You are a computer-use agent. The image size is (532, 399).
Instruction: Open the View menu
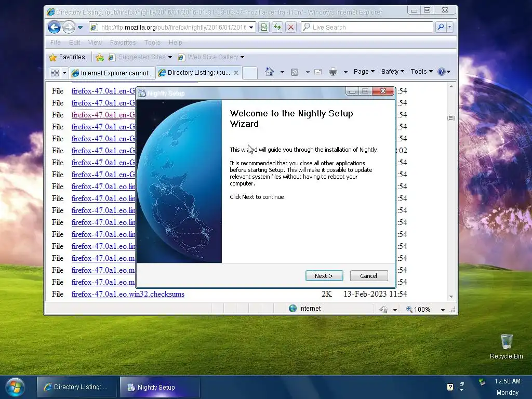tap(95, 43)
